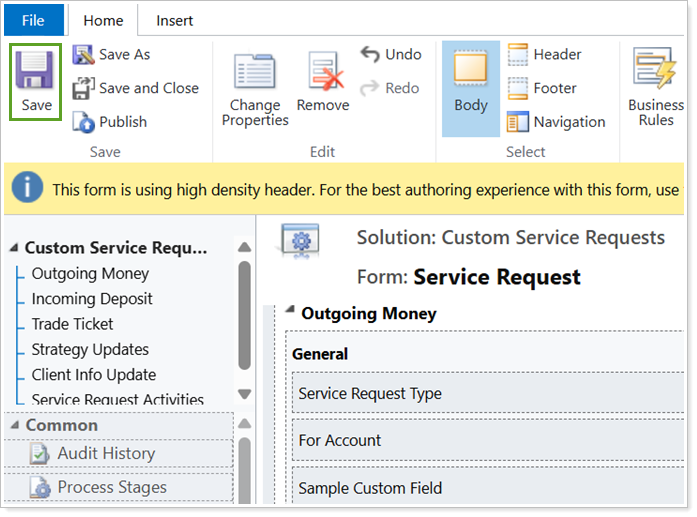This screenshot has height=517, width=697.
Task: Open Audit History navigation item
Action: point(105,453)
